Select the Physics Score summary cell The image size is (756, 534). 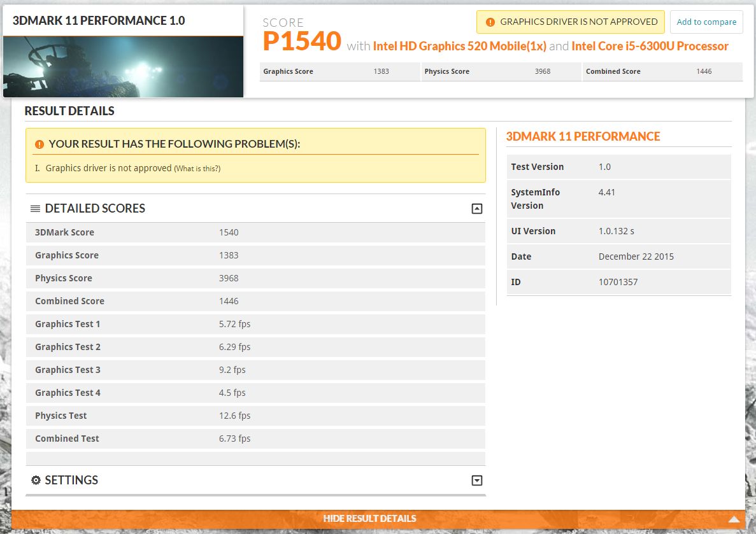[x=501, y=71]
